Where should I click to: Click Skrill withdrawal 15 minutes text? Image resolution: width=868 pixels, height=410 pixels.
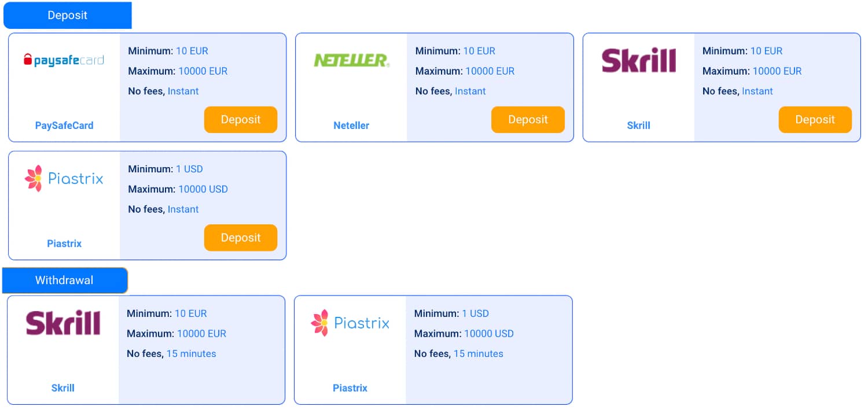[191, 353]
